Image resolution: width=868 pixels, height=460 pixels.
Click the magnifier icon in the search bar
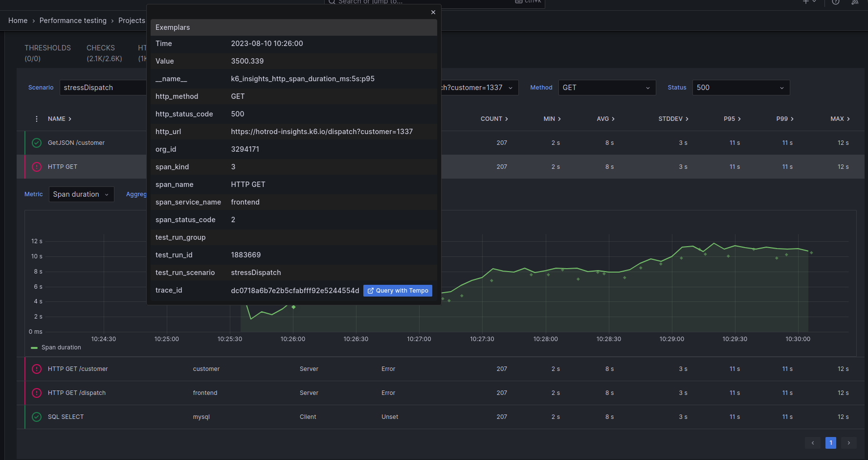(332, 2)
